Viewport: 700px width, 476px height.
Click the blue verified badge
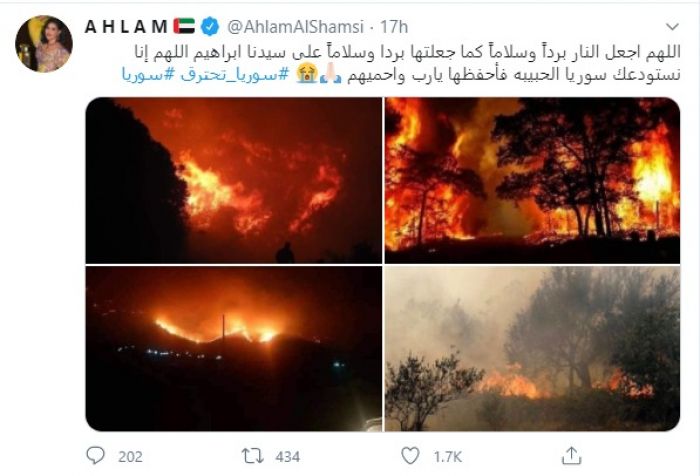[x=209, y=26]
